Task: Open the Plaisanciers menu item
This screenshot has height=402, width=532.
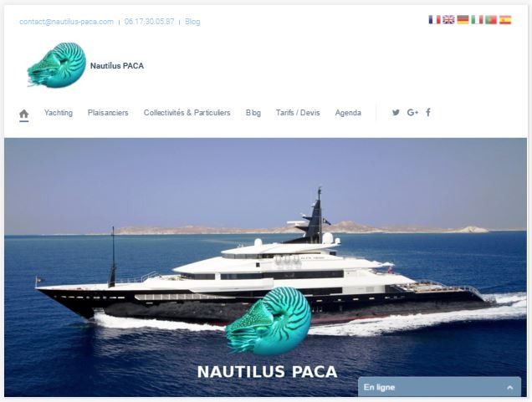Action: (108, 113)
